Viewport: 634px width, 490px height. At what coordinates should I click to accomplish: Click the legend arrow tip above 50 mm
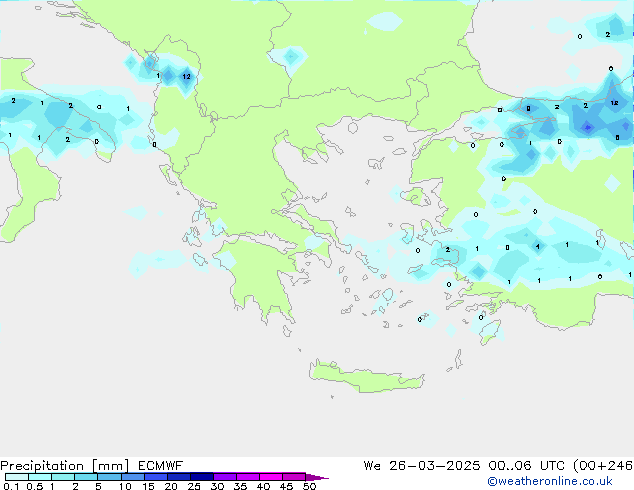click(317, 478)
